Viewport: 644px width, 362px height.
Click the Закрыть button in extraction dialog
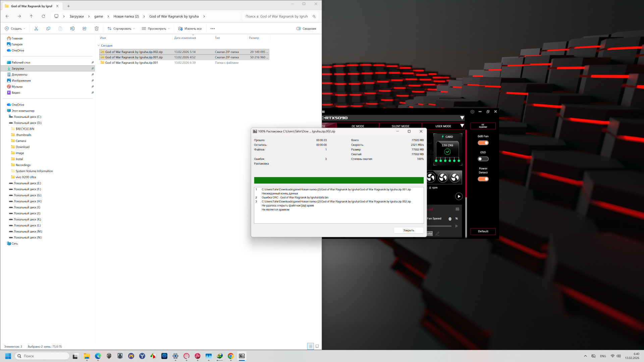point(408,230)
